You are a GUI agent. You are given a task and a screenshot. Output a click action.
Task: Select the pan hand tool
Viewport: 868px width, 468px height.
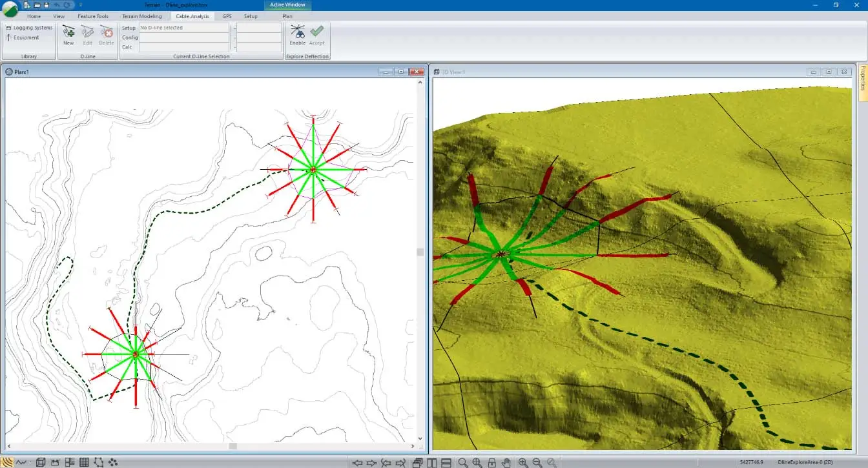506,462
